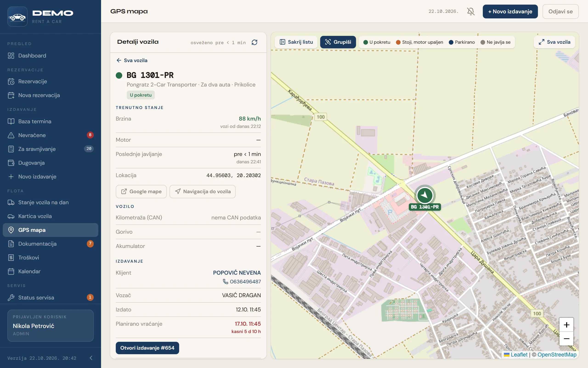Toggle Grupiši marker grouping
Viewport: 588px width, 368px height.
coord(338,42)
